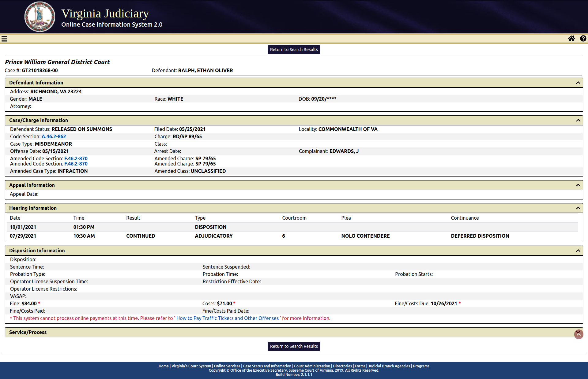Open Judicial Branch Agencies footer link

(389, 366)
